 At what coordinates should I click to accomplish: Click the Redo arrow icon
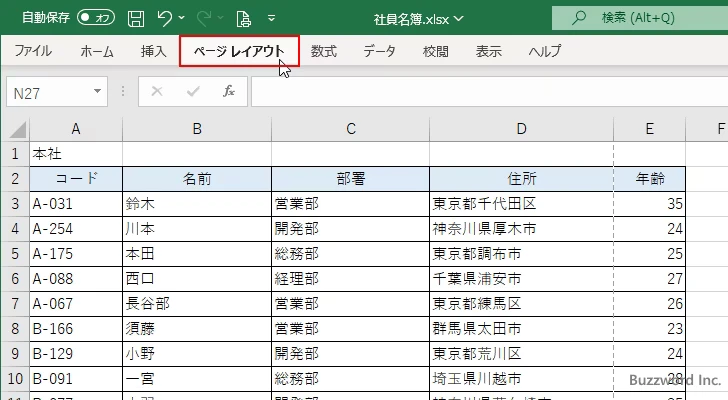(x=206, y=18)
